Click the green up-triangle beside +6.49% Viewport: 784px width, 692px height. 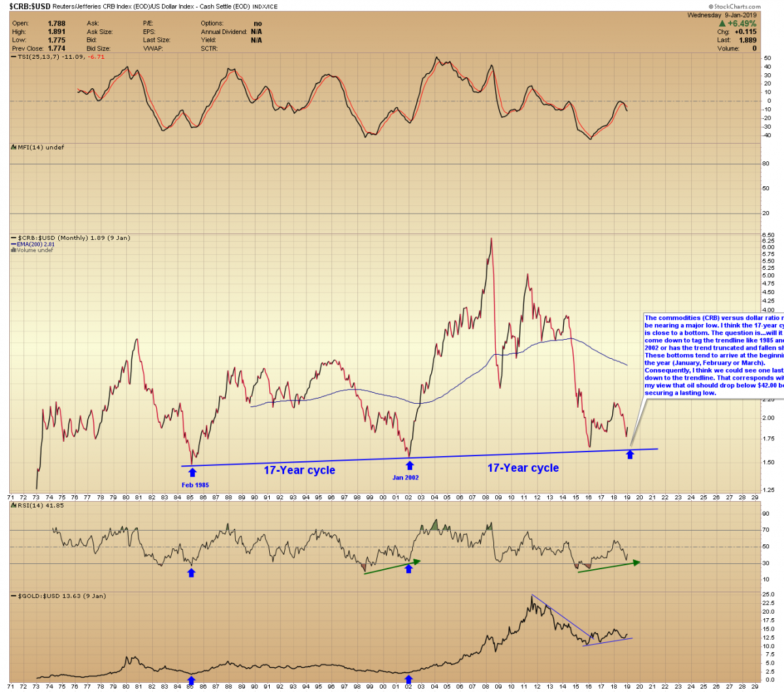pyautogui.click(x=722, y=24)
